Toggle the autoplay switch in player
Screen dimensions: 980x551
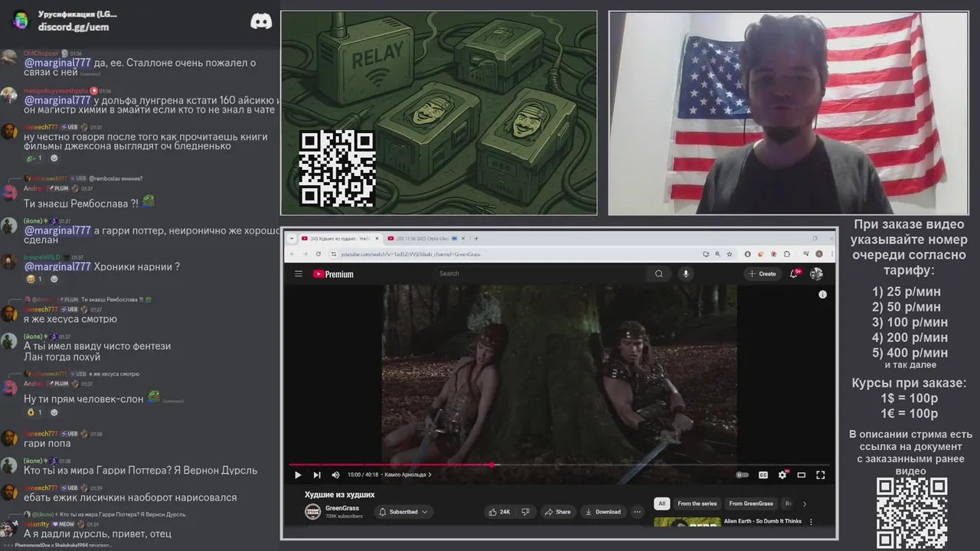(x=742, y=474)
